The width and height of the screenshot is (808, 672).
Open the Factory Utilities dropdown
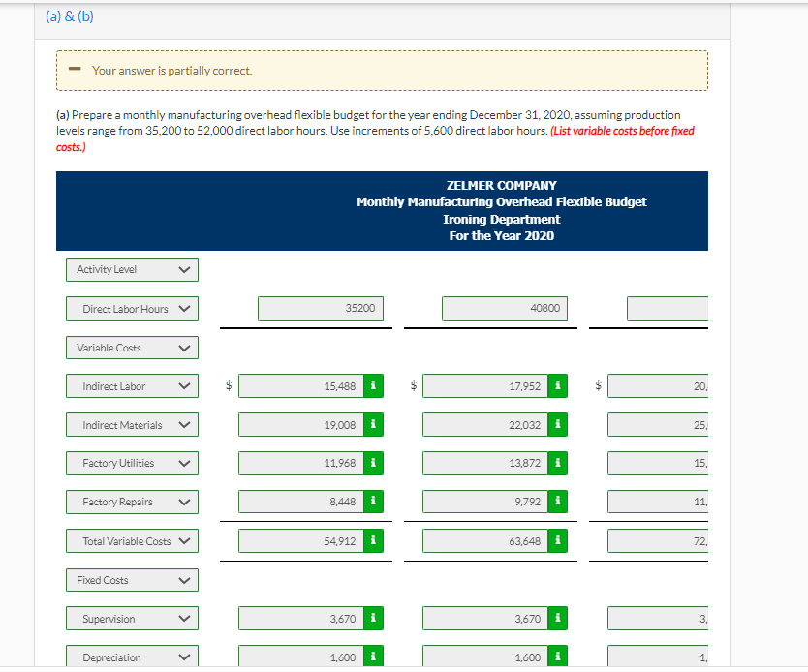(132, 463)
